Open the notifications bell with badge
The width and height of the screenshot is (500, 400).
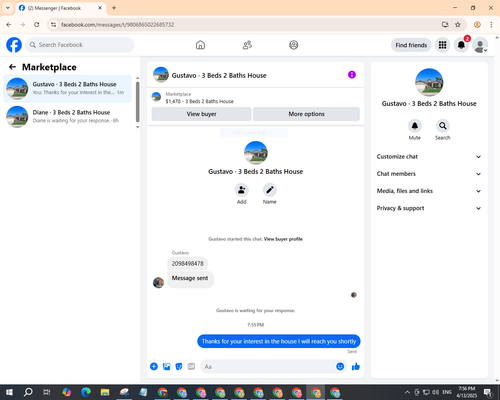[461, 45]
